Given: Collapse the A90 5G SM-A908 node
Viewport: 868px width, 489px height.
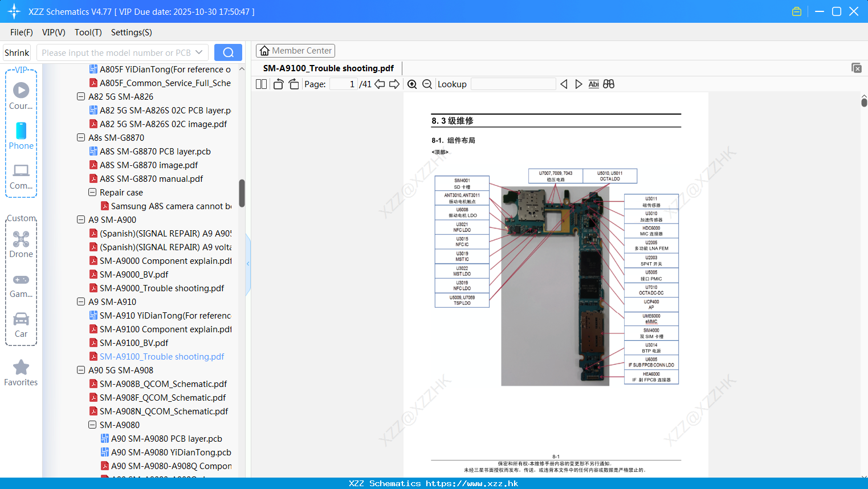Looking at the screenshot, I should [x=81, y=370].
